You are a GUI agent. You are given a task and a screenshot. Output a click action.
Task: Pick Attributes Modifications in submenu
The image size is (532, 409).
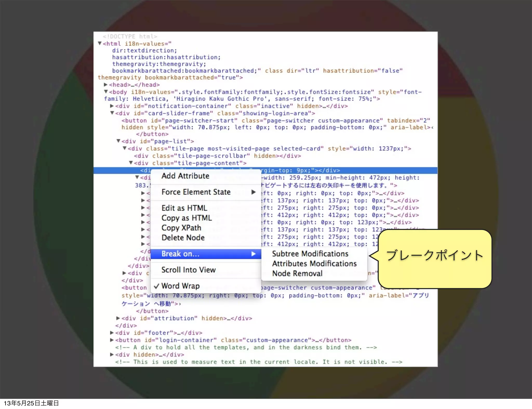(314, 264)
